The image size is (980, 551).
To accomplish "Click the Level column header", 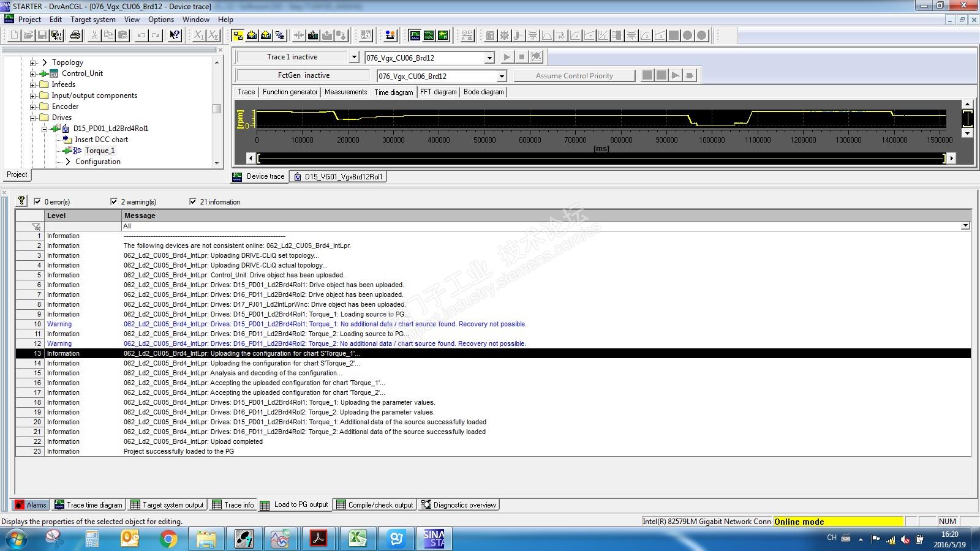I will tap(83, 216).
